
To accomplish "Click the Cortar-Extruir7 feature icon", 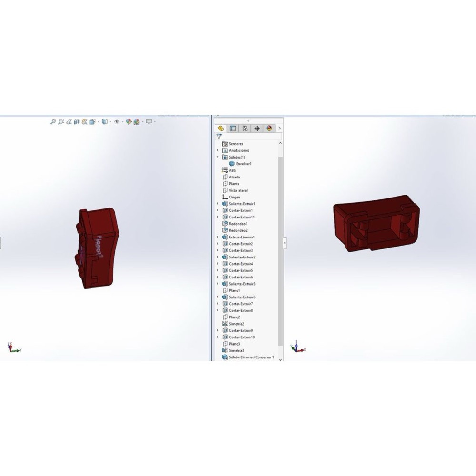I will coord(225,304).
